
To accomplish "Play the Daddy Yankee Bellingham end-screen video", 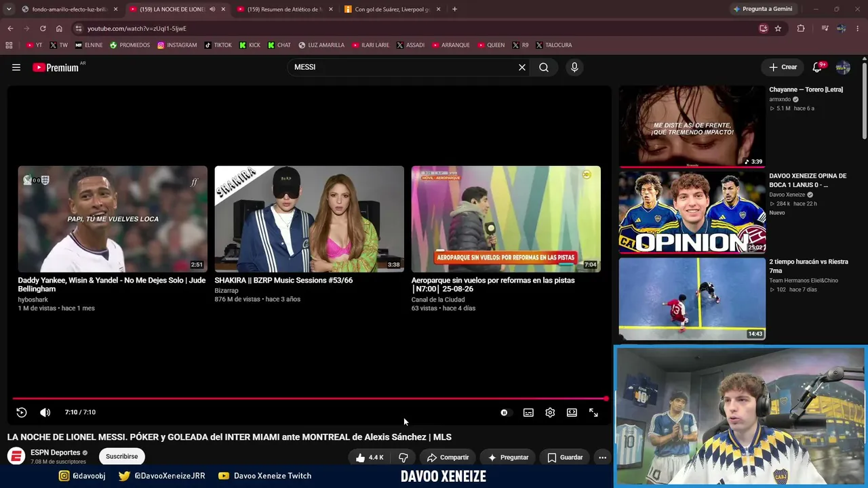I will click(113, 219).
